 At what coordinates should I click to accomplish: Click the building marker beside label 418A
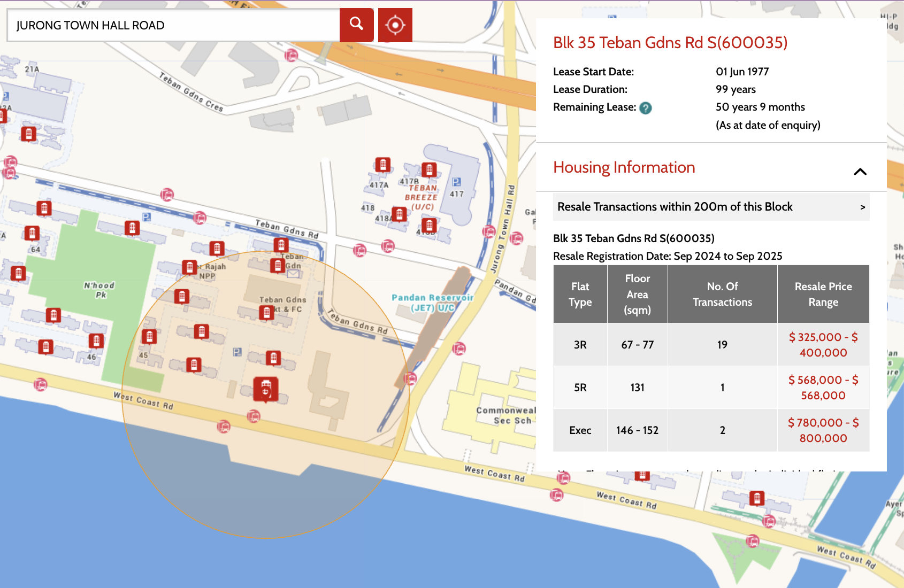click(399, 214)
